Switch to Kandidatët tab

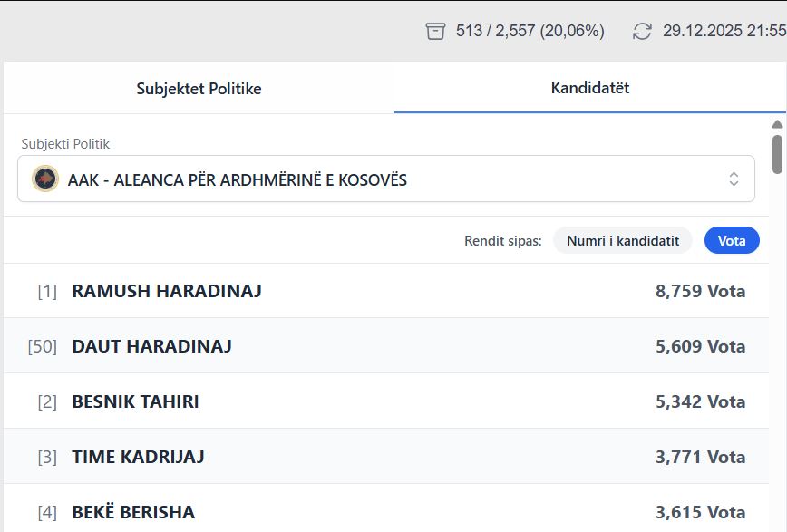click(589, 88)
